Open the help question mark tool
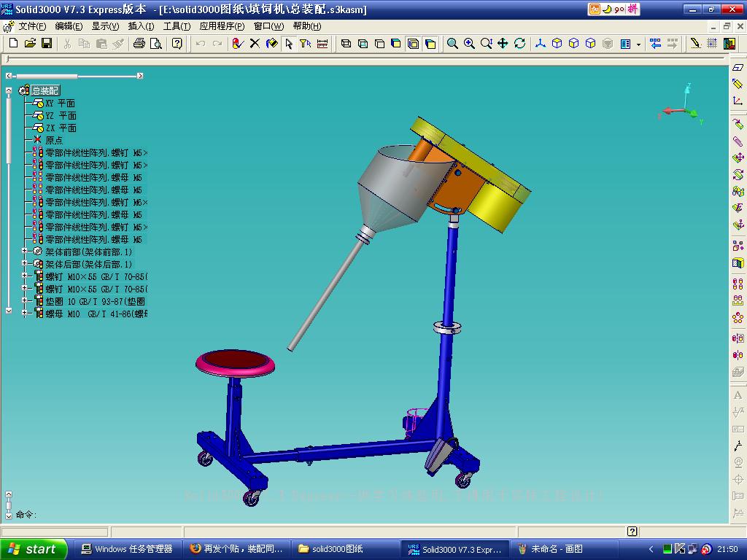 (x=177, y=43)
